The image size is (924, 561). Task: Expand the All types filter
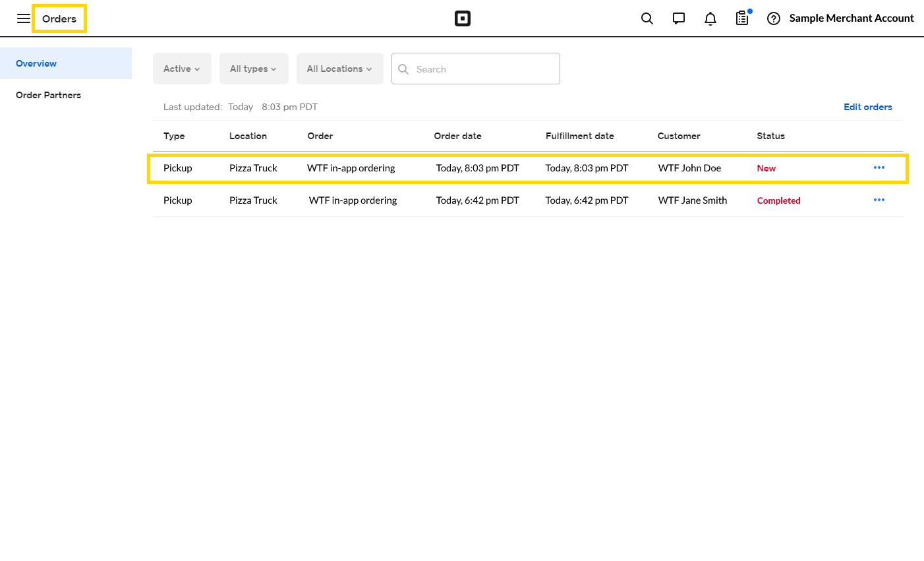coord(254,69)
